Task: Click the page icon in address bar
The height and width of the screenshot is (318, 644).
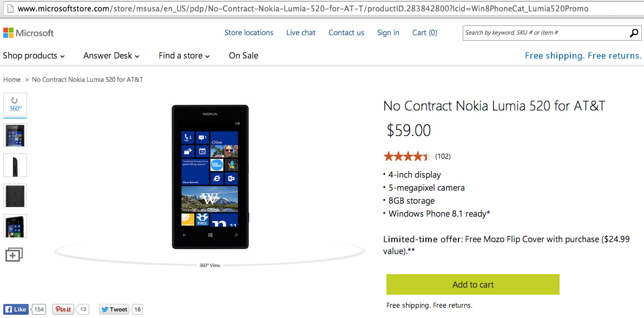Action: point(9,8)
